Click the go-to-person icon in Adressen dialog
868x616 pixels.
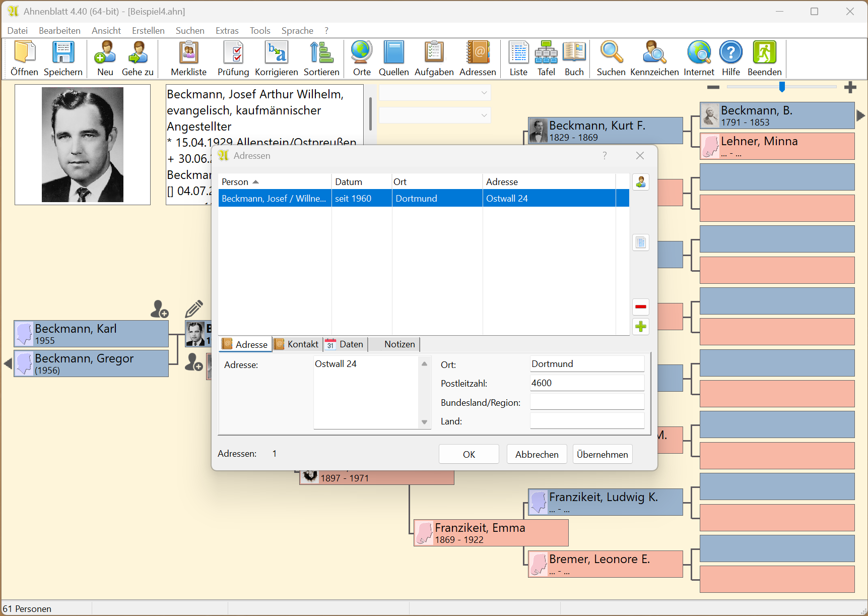tap(640, 182)
